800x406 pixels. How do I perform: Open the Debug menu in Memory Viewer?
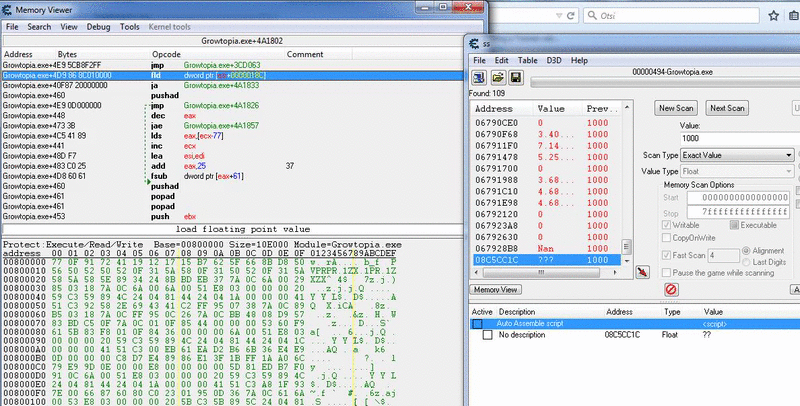click(98, 26)
